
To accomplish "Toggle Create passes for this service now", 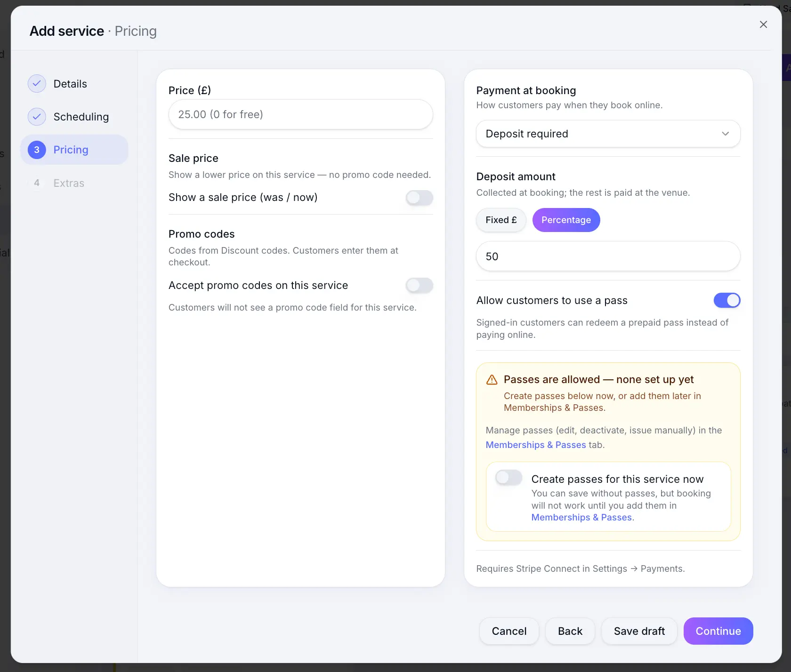I will pos(508,478).
